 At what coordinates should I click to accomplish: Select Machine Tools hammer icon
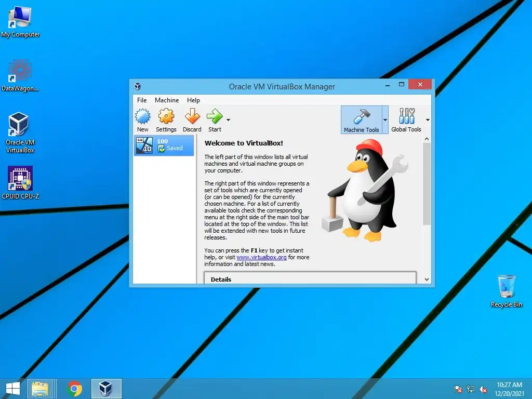pos(362,116)
